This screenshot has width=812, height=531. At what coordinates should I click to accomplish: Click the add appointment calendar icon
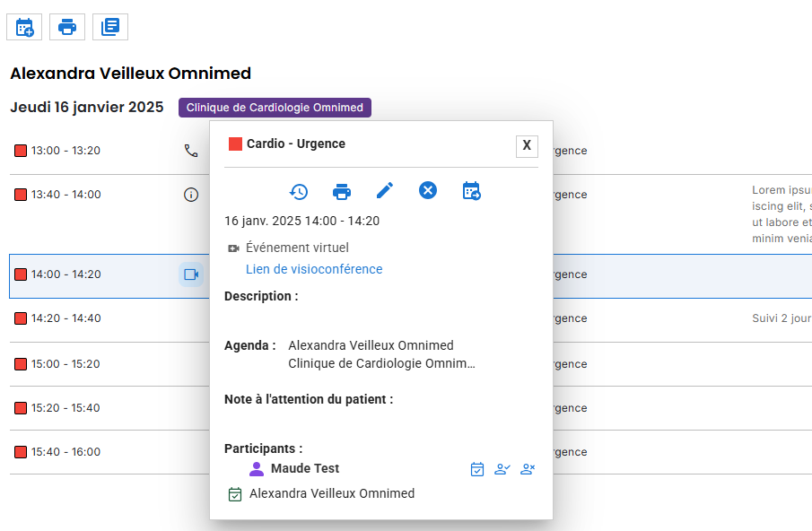coord(24,27)
